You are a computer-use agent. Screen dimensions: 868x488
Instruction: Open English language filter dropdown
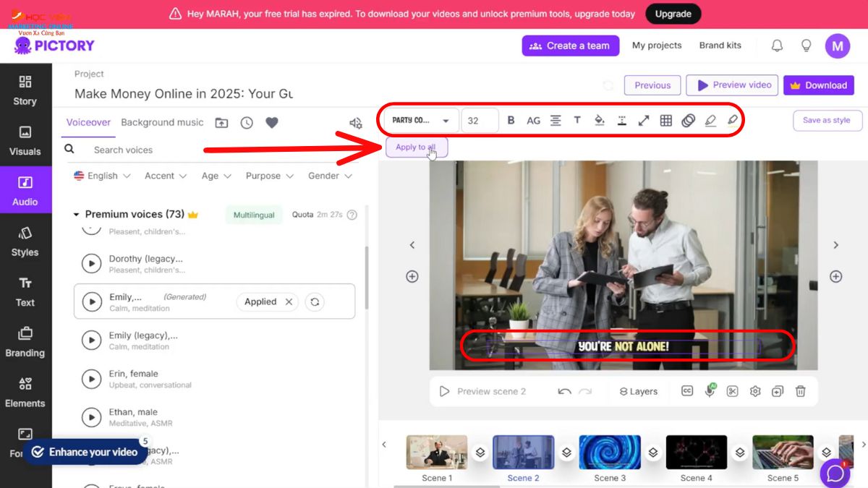[102, 176]
